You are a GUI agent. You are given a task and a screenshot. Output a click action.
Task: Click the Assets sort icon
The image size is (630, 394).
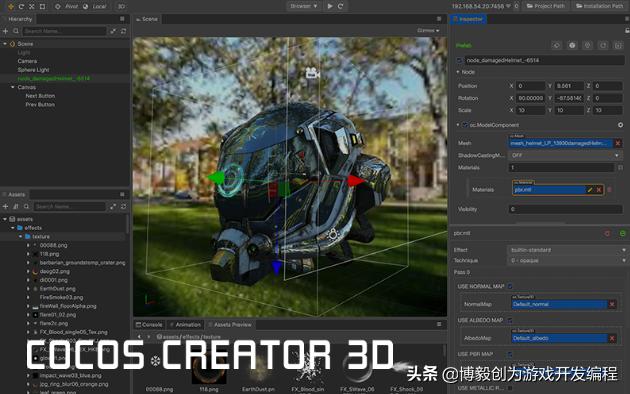pyautogui.click(x=16, y=206)
